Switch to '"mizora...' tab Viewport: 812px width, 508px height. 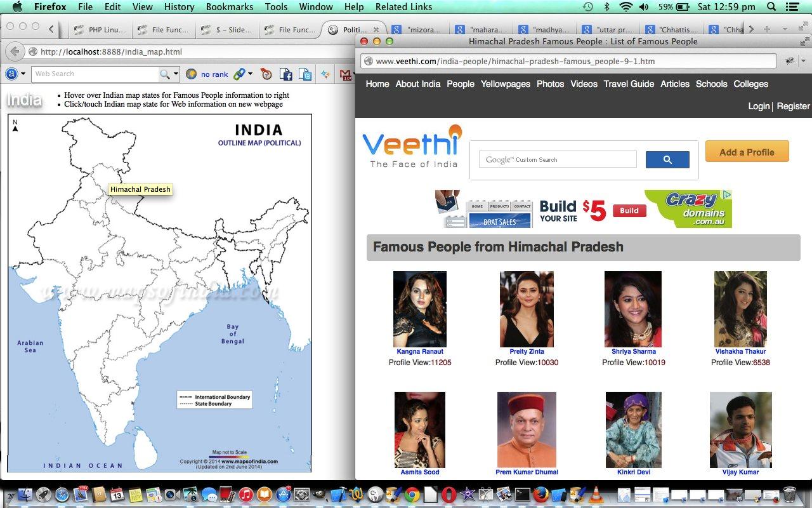coord(417,29)
